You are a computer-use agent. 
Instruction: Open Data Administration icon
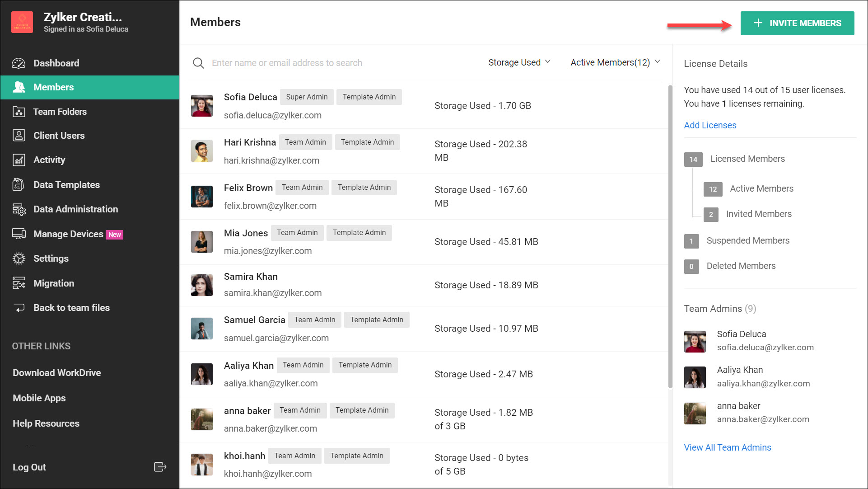(19, 209)
